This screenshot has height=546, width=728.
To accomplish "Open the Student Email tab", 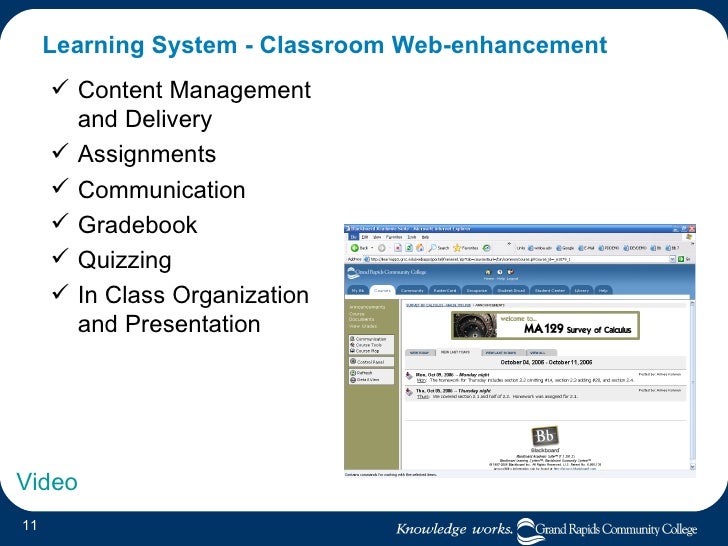I will (511, 290).
